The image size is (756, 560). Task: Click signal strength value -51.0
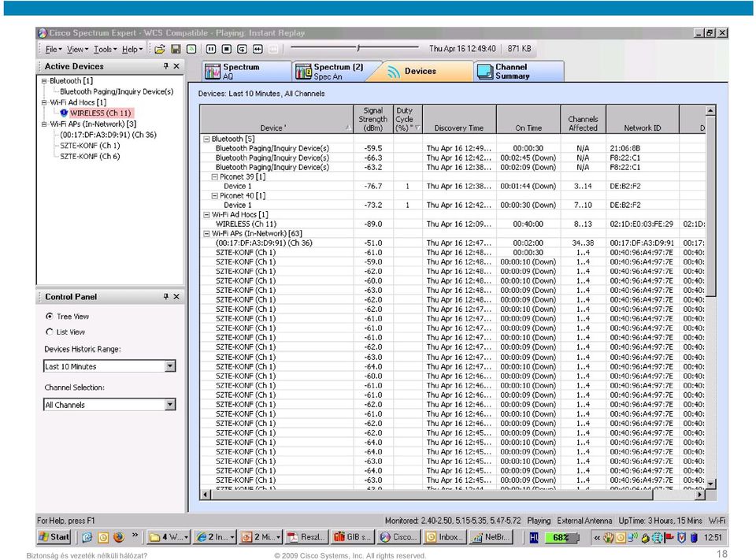pyautogui.click(x=373, y=243)
